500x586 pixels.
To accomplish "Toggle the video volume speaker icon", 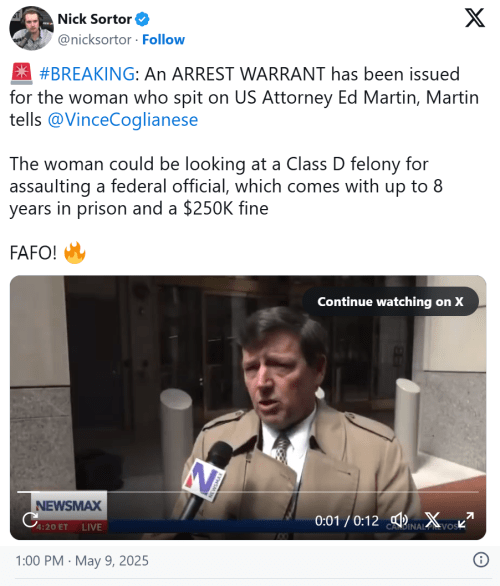I will [x=399, y=520].
